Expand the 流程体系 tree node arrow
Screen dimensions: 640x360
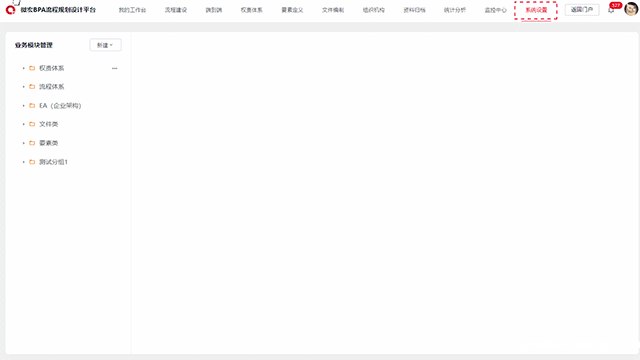point(23,87)
